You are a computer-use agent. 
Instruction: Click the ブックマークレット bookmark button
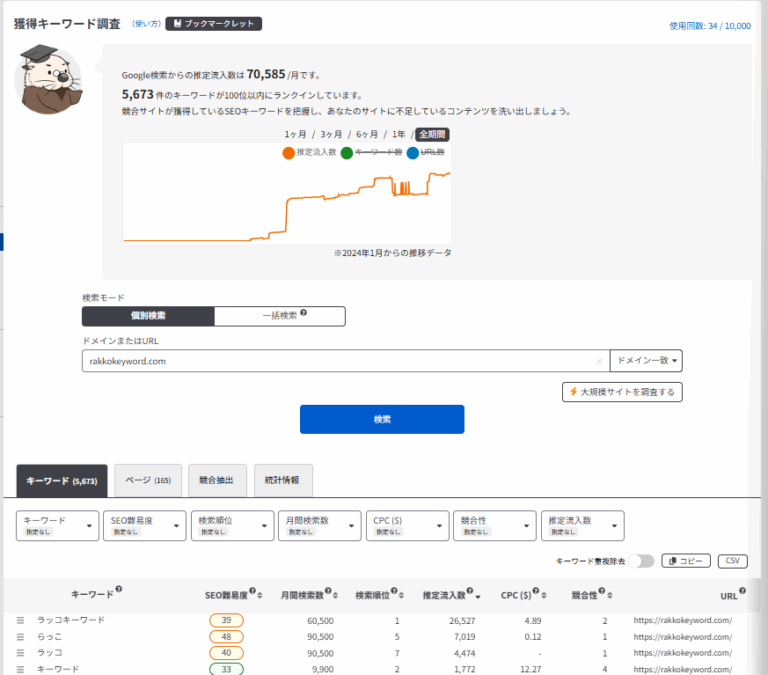pos(213,24)
